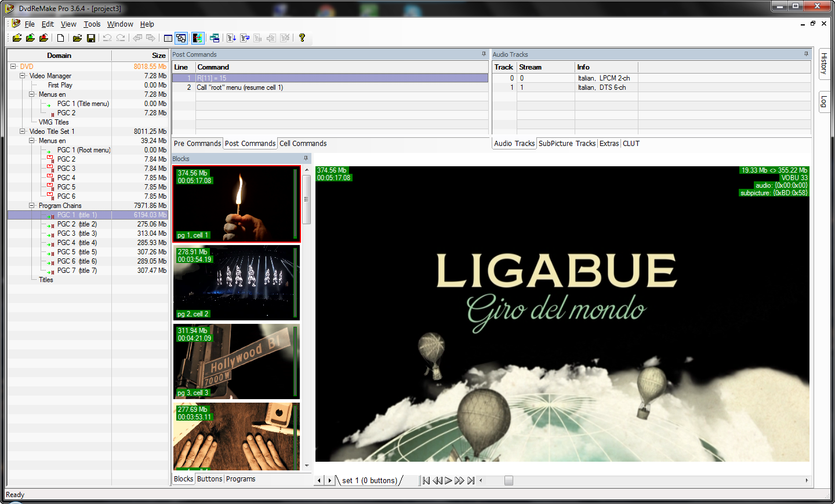Screen dimensions: 835x504
Task: Collapse the Program Chains tree node
Action: click(32, 206)
